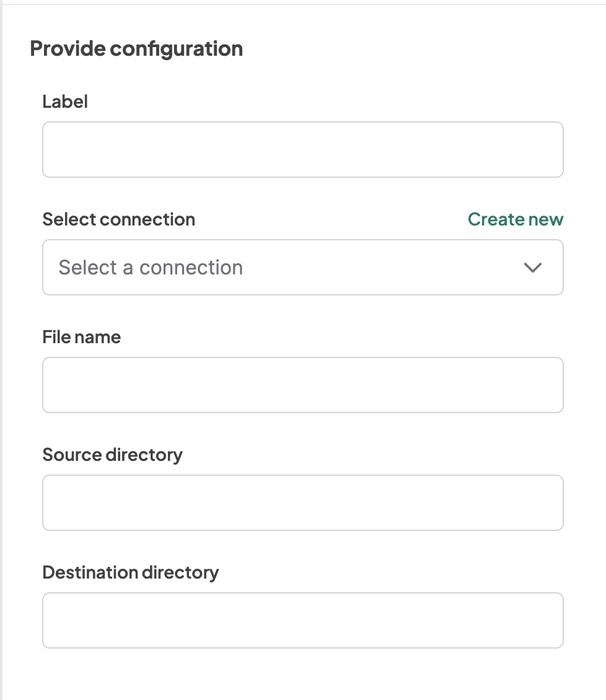The width and height of the screenshot is (606, 700).
Task: Focus the Source directory input field
Action: tap(302, 503)
